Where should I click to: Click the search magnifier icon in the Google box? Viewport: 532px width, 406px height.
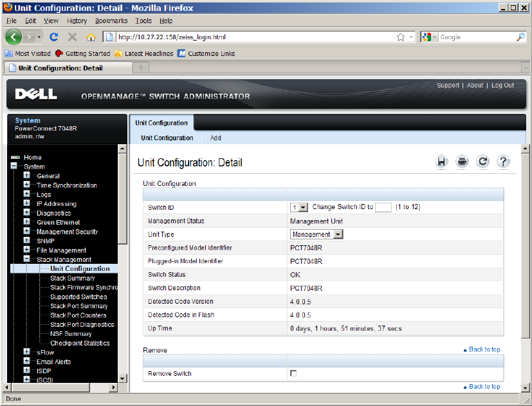click(x=520, y=37)
